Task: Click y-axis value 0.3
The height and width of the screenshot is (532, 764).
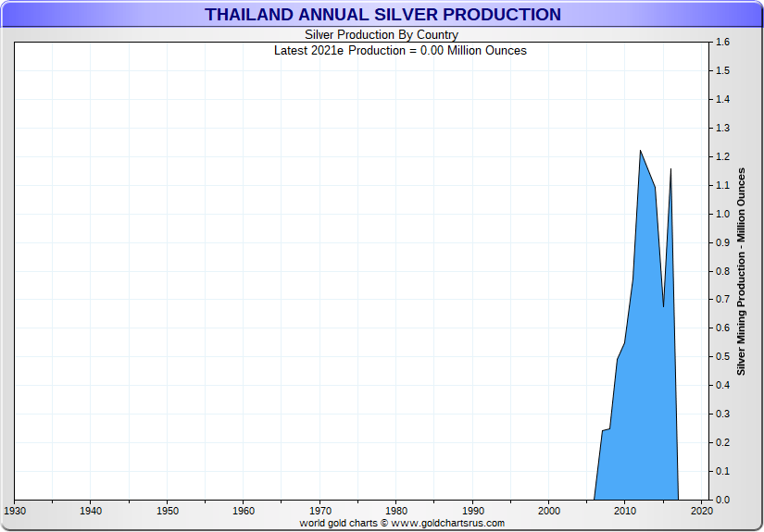Action: (x=722, y=414)
